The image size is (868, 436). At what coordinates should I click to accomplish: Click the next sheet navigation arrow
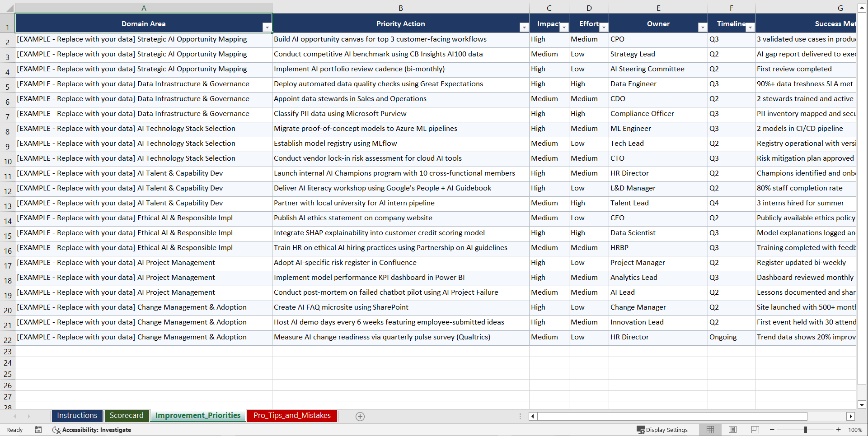(x=29, y=416)
